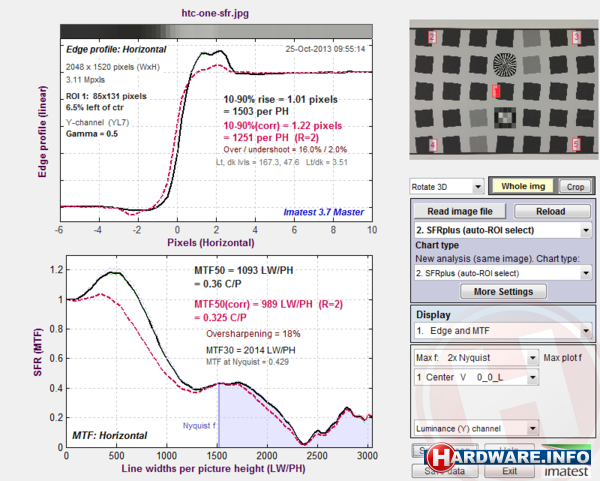Screen dimensions: 600x481
Task: Click the 'Max plot f' label
Action: coord(562,358)
